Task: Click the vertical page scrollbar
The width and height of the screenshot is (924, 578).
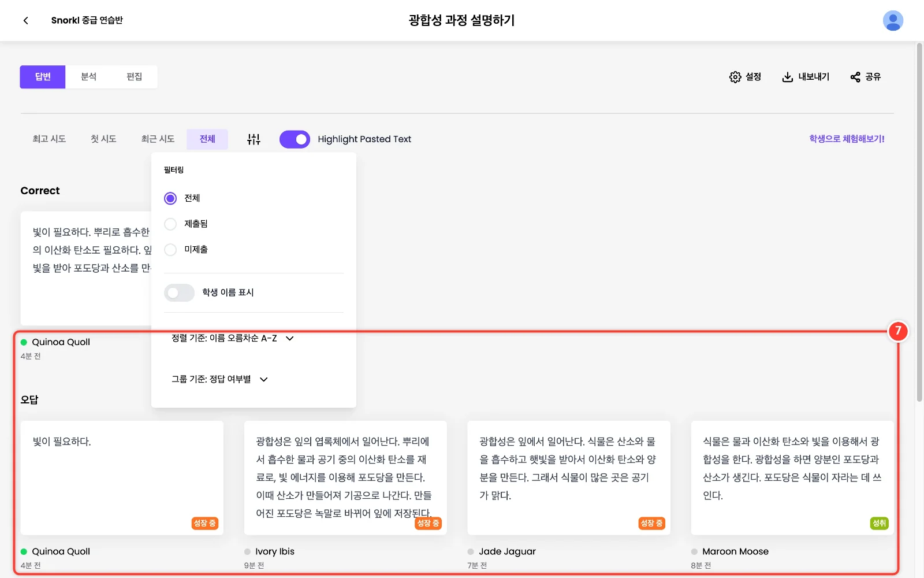Action: click(919, 222)
